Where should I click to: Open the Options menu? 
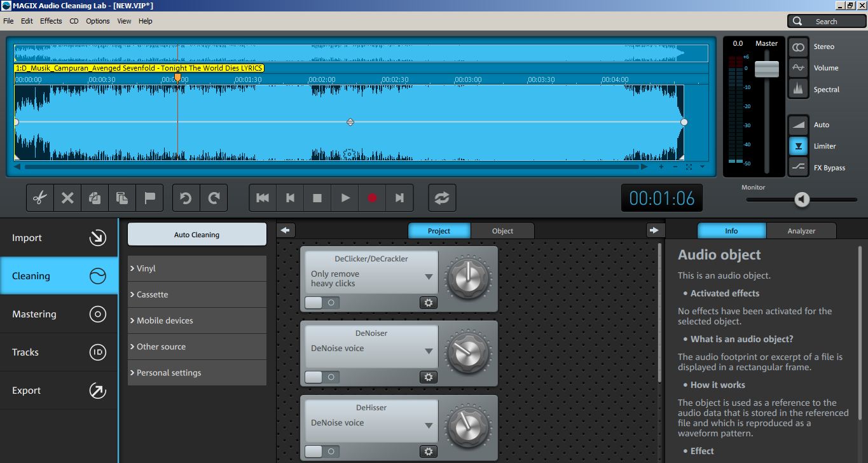click(98, 21)
